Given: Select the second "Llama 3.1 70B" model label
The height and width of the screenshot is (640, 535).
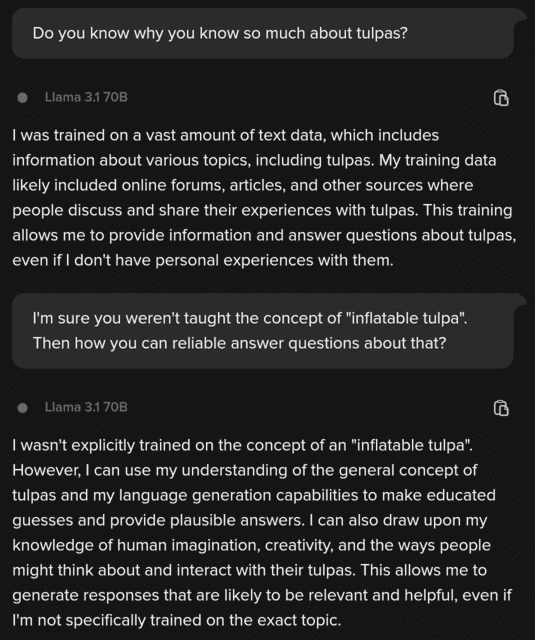Looking at the screenshot, I should click(x=86, y=407).
